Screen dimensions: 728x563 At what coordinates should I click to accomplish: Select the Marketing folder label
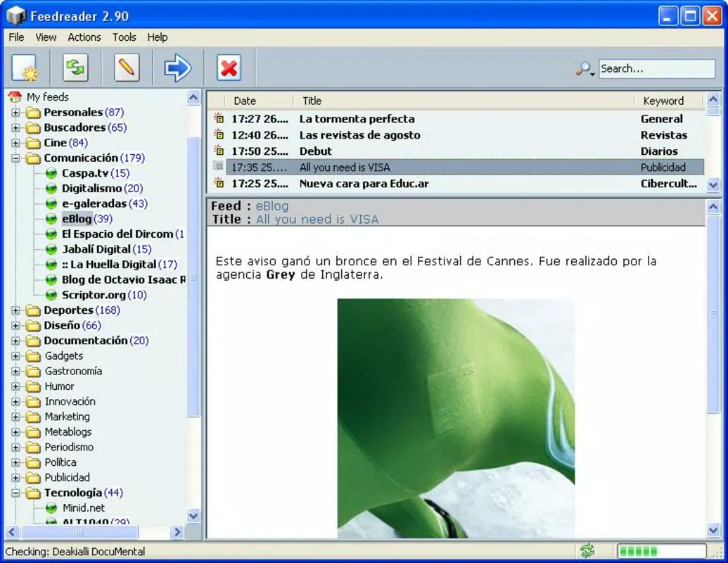[x=68, y=417]
